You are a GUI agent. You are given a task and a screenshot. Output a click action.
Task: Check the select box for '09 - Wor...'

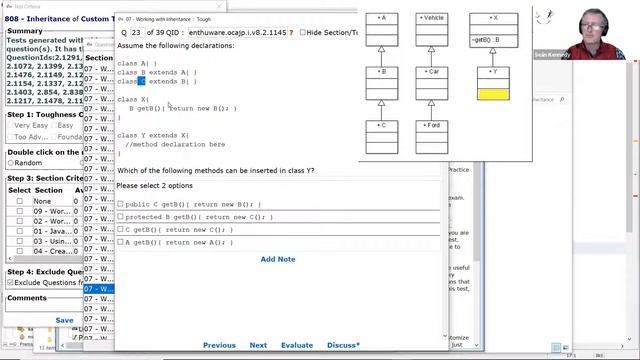(20, 211)
